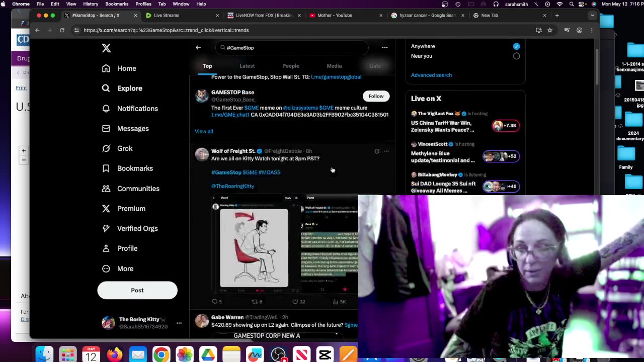Open the Profiles menu in menu bar
This screenshot has height=362, width=644.
tap(143, 4)
